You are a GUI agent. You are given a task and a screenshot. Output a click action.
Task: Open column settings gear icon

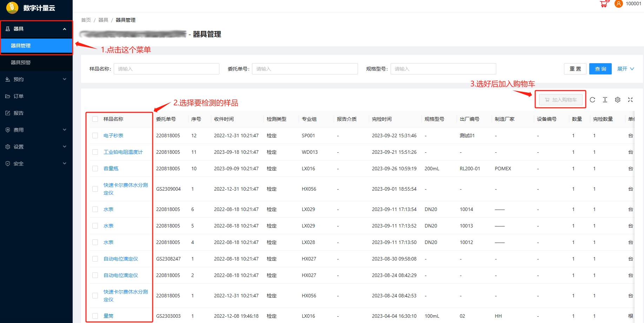point(618,100)
